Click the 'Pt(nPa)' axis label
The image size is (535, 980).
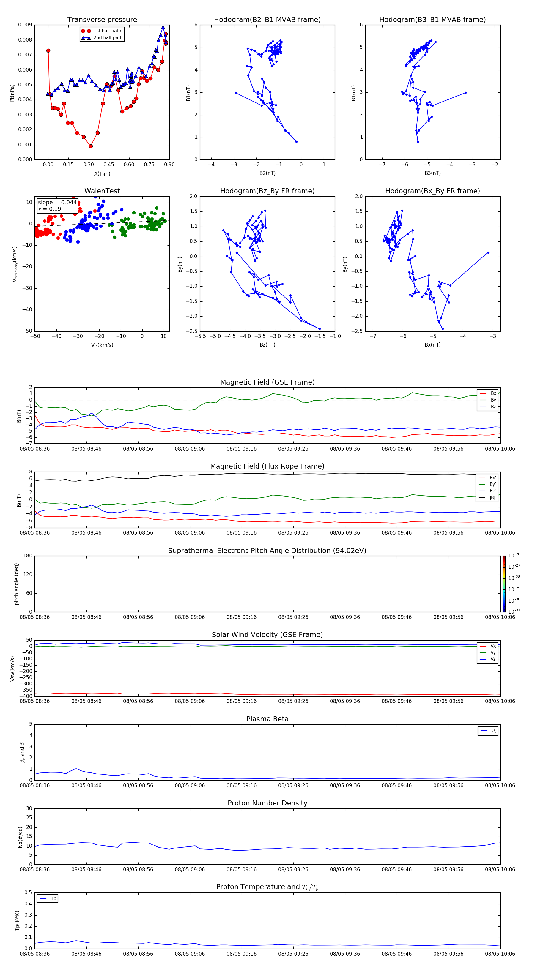(x=12, y=92)
